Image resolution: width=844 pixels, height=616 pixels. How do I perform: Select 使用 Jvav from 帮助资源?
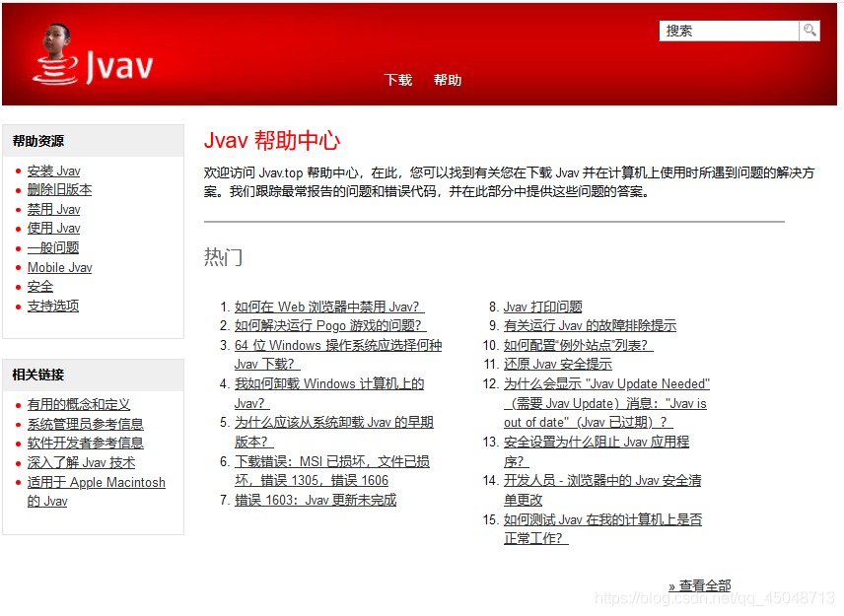(53, 228)
